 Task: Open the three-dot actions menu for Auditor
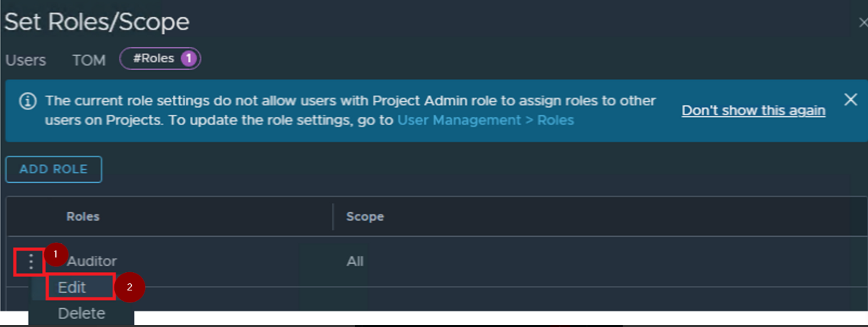[x=30, y=261]
